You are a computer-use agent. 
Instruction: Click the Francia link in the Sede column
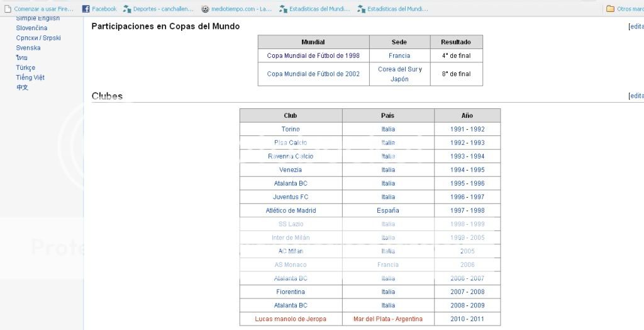399,56
